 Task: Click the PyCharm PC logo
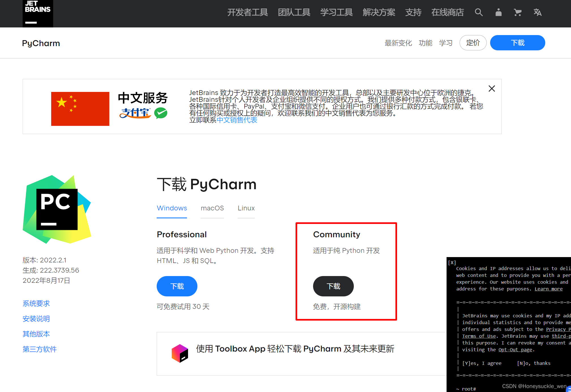pos(57,209)
